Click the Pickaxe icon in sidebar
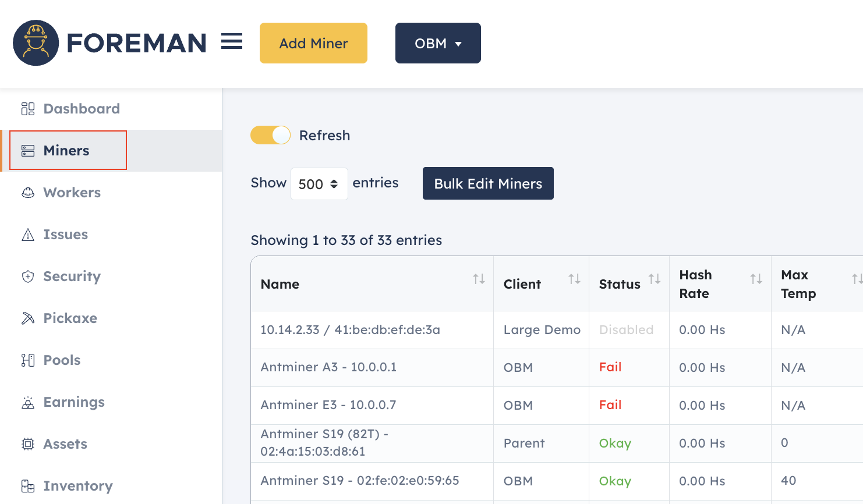This screenshot has width=863, height=504. pos(28,318)
